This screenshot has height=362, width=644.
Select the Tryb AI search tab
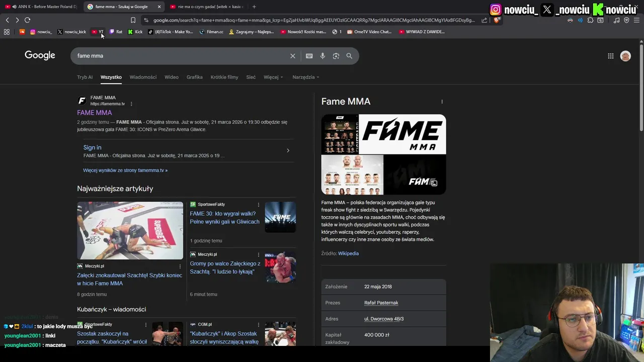[85, 77]
